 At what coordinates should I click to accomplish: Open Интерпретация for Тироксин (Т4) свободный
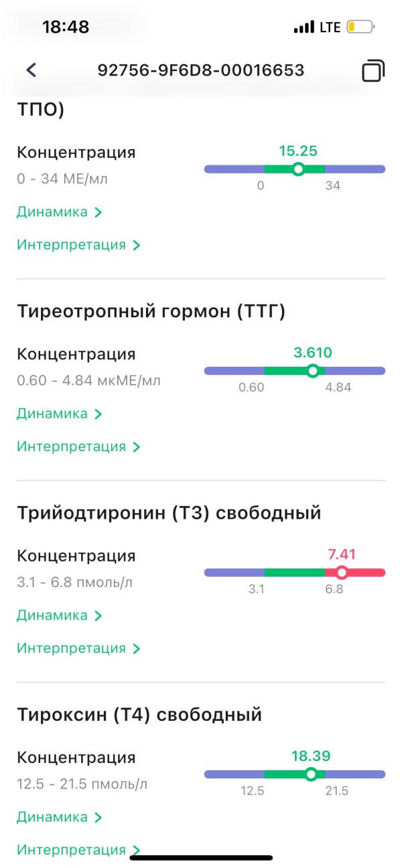tap(78, 850)
